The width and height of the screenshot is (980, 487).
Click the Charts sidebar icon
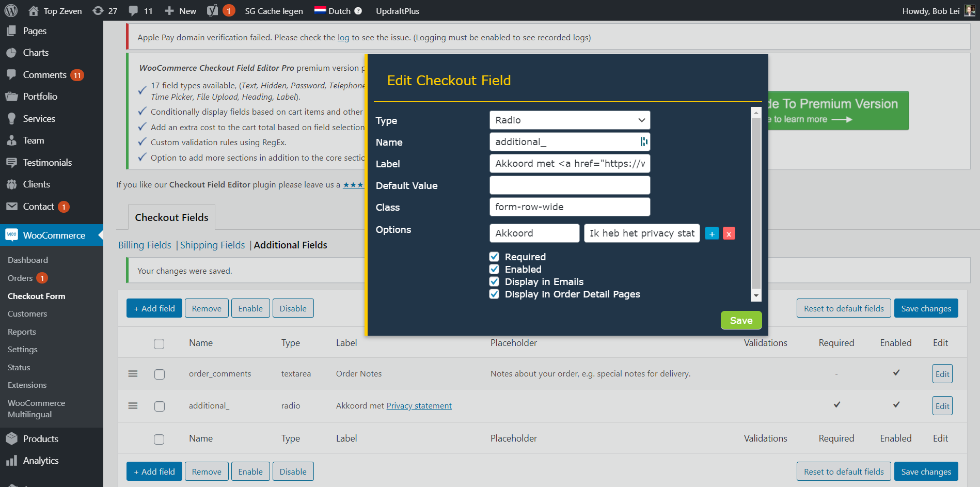11,53
